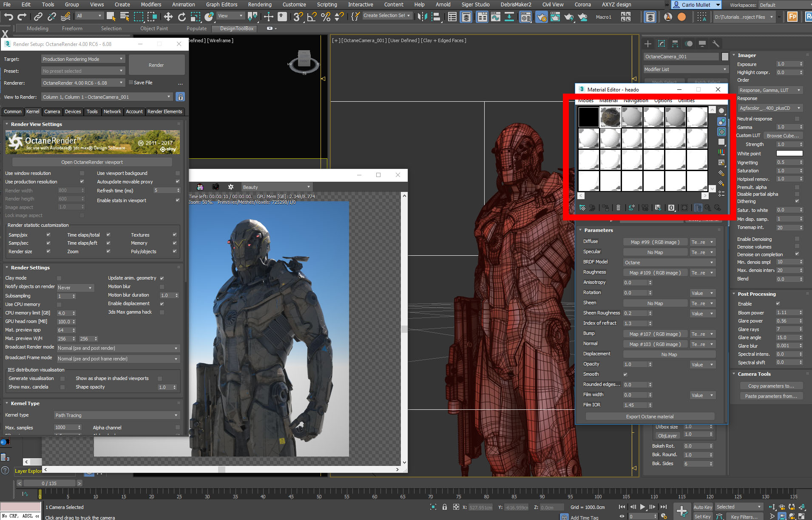The image size is (812, 520).
Task: Click the Backlight icon in Material Editor
Action: coord(721,122)
